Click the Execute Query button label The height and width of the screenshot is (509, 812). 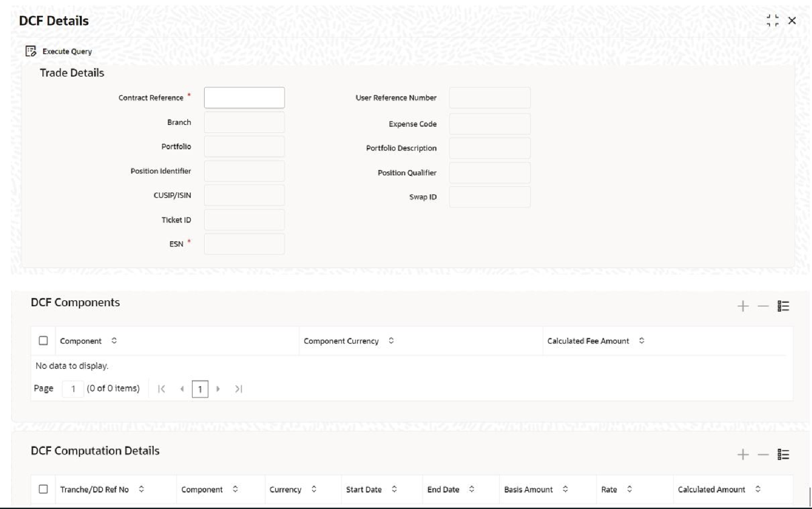[x=67, y=51]
